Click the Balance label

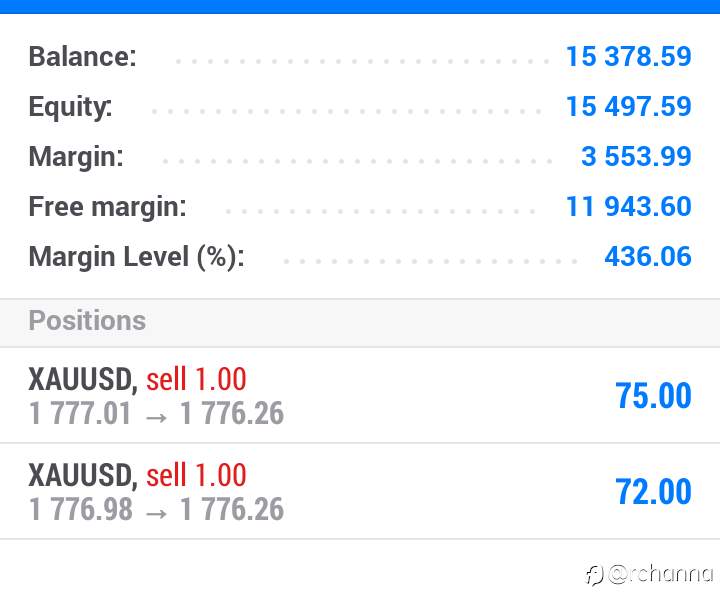pyautogui.click(x=83, y=56)
